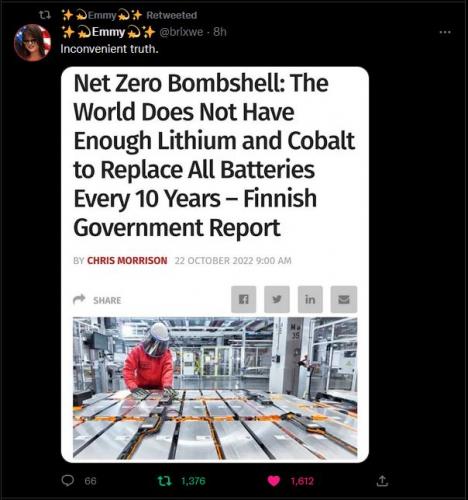468x500 pixels.
Task: Click the Chris Morrison author name
Action: tap(127, 260)
